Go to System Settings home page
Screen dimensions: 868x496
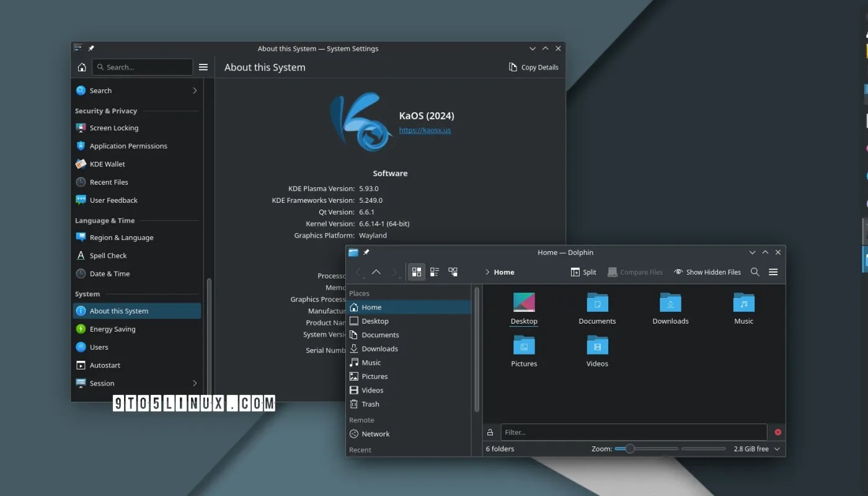pyautogui.click(x=81, y=67)
